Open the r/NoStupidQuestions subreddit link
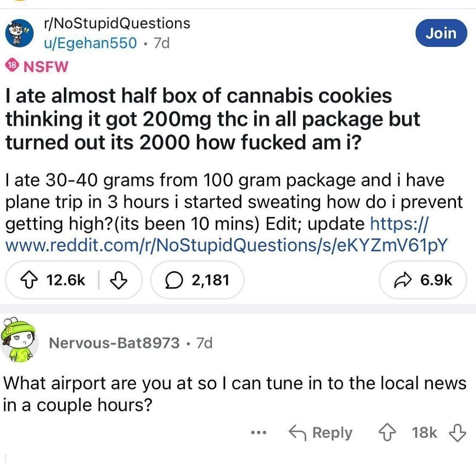This screenshot has width=476, height=476. (x=117, y=23)
